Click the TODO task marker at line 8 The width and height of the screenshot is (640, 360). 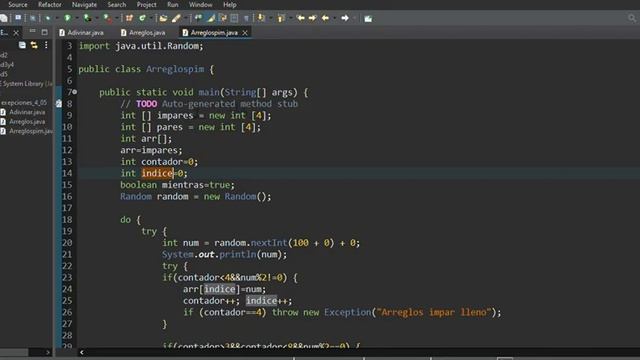[59, 104]
